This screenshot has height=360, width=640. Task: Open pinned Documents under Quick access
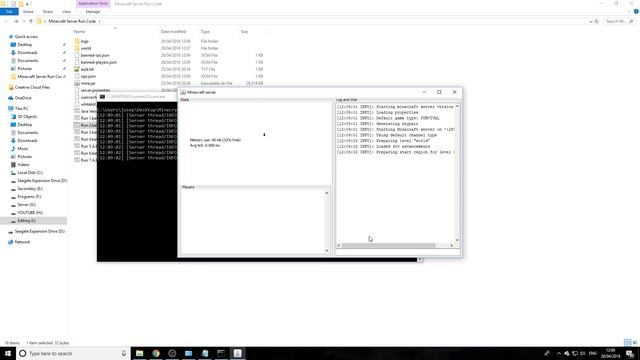(28, 60)
